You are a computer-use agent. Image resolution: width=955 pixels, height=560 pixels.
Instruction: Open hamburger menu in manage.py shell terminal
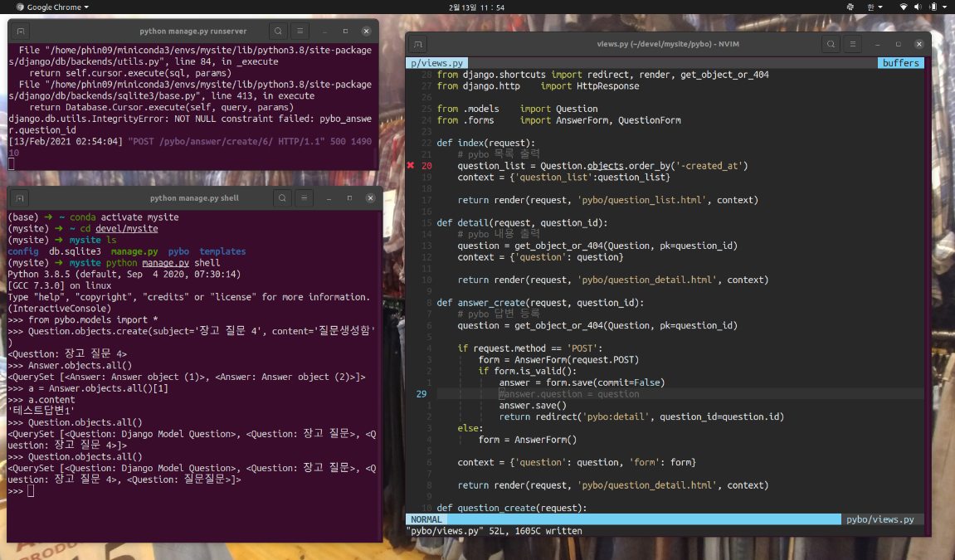[x=304, y=197]
